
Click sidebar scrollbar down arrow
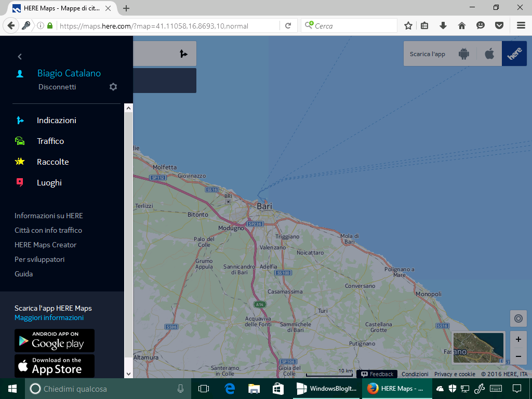click(x=128, y=374)
